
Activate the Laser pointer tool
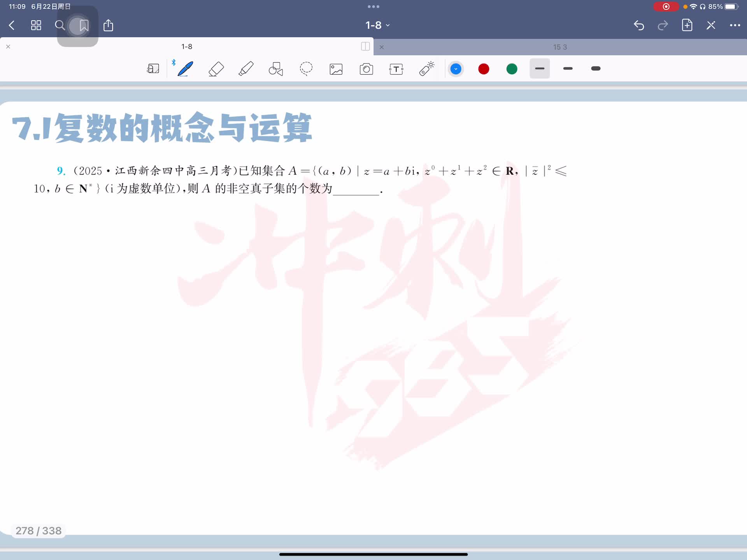click(426, 69)
